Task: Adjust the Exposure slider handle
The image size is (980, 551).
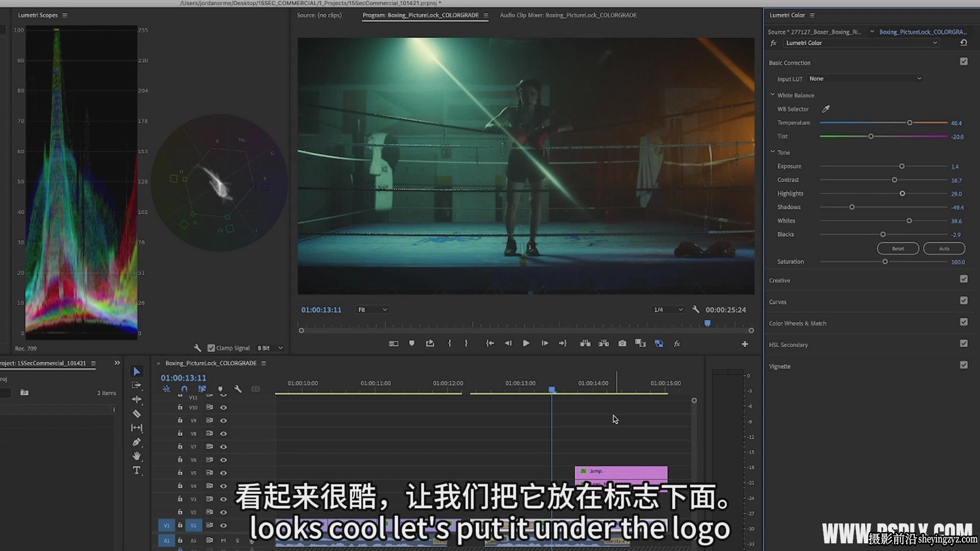Action: point(902,166)
